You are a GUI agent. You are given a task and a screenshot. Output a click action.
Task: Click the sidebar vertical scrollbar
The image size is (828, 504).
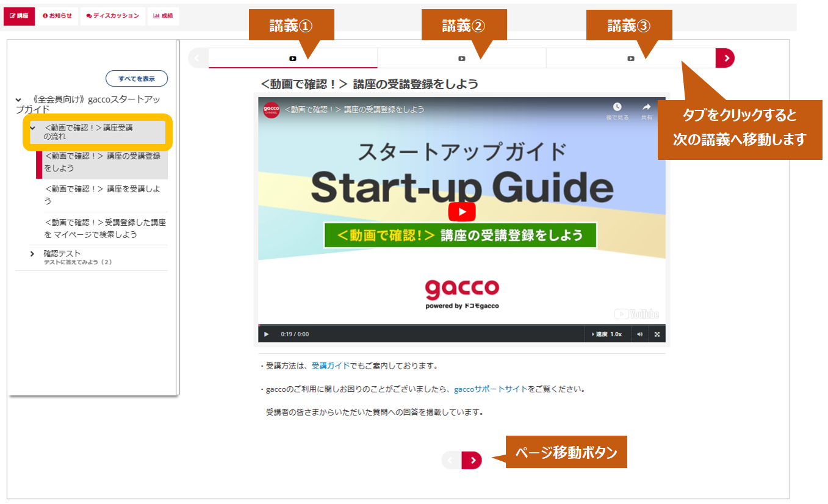177,217
